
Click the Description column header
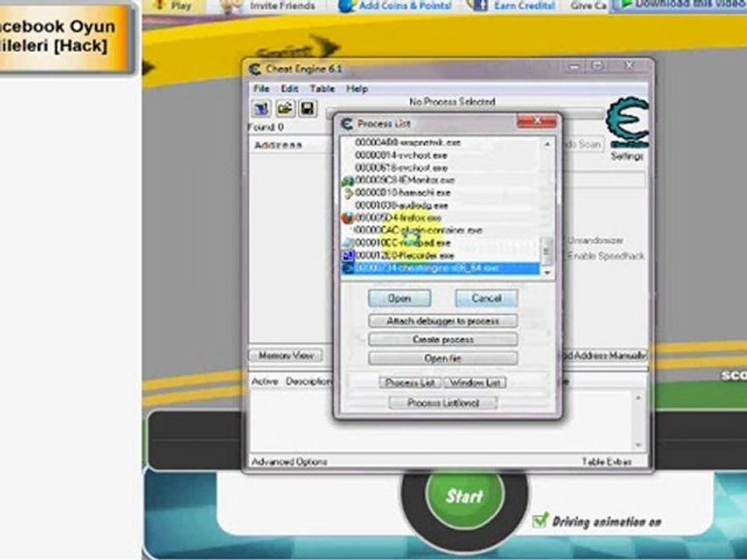(x=309, y=382)
